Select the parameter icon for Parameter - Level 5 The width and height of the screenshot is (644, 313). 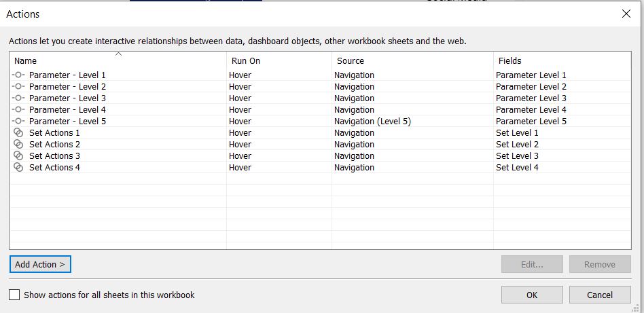click(x=18, y=121)
